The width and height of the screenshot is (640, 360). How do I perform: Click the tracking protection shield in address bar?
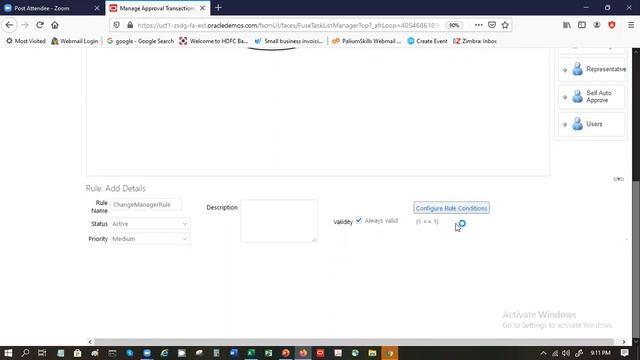tap(117, 25)
